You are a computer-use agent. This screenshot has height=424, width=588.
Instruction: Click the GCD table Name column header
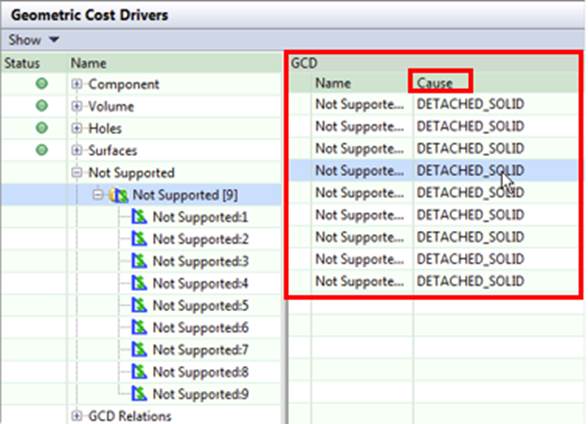[333, 83]
